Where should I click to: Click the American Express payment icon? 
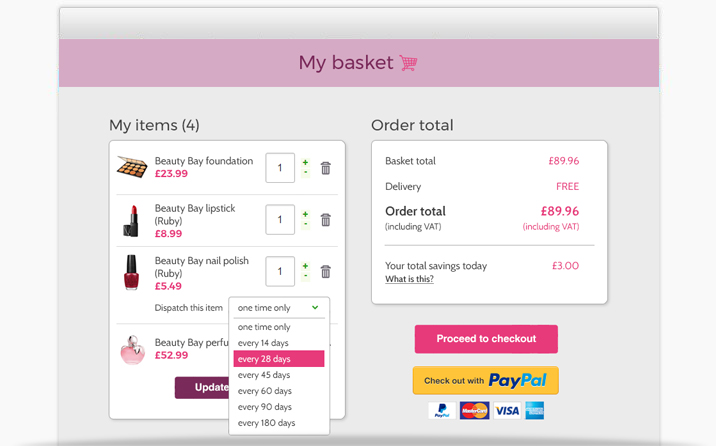[x=534, y=410]
